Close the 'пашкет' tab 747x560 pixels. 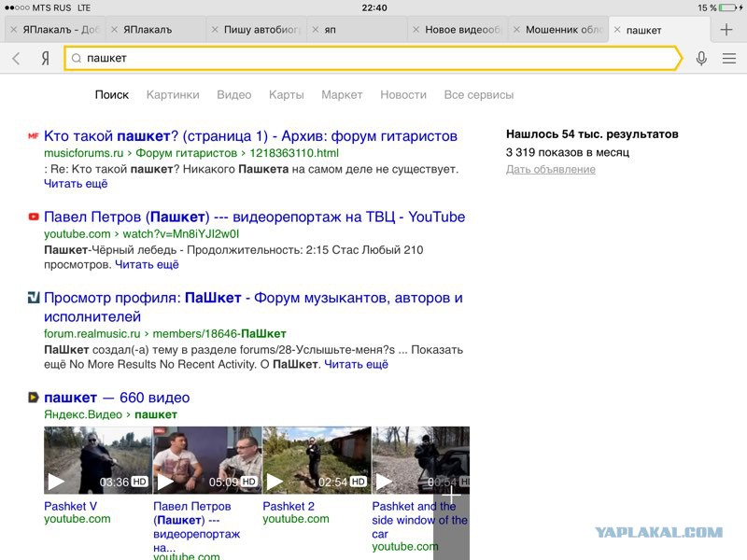617,30
